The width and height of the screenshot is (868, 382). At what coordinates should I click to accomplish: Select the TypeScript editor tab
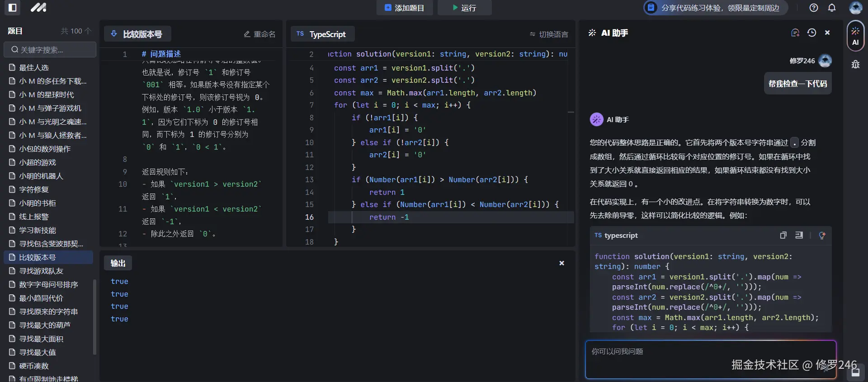321,34
